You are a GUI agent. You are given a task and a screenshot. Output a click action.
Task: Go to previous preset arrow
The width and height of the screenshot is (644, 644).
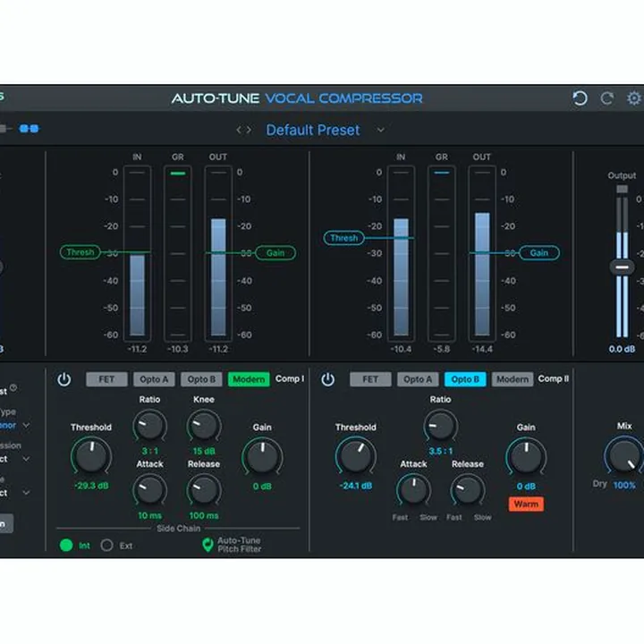coord(239,131)
